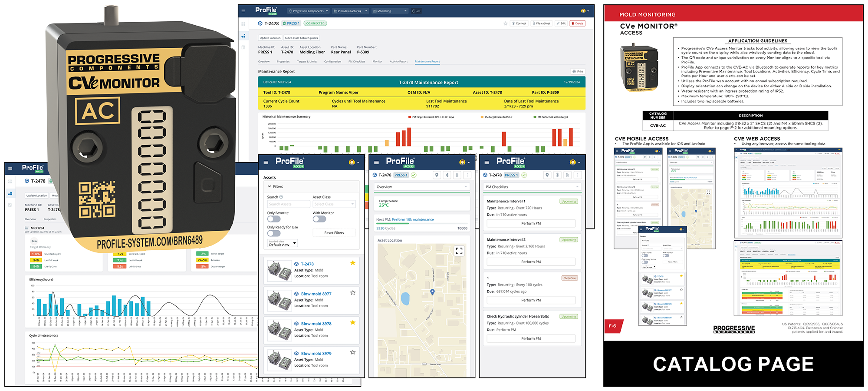Select the assets shapes icon in desktop sidebar
868x391 pixels.
click(x=243, y=36)
